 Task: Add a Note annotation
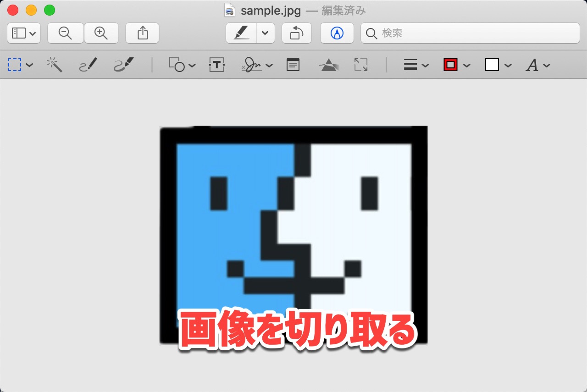293,65
